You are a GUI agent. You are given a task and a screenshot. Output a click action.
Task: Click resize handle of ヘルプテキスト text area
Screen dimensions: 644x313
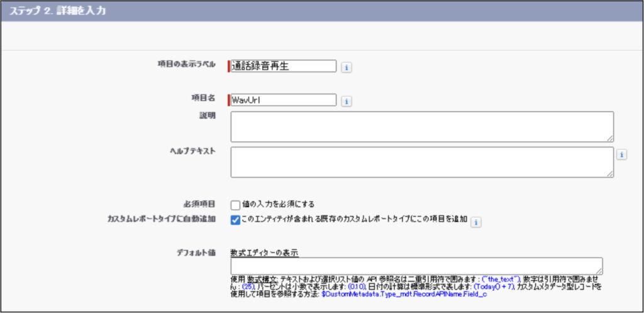[609, 173]
